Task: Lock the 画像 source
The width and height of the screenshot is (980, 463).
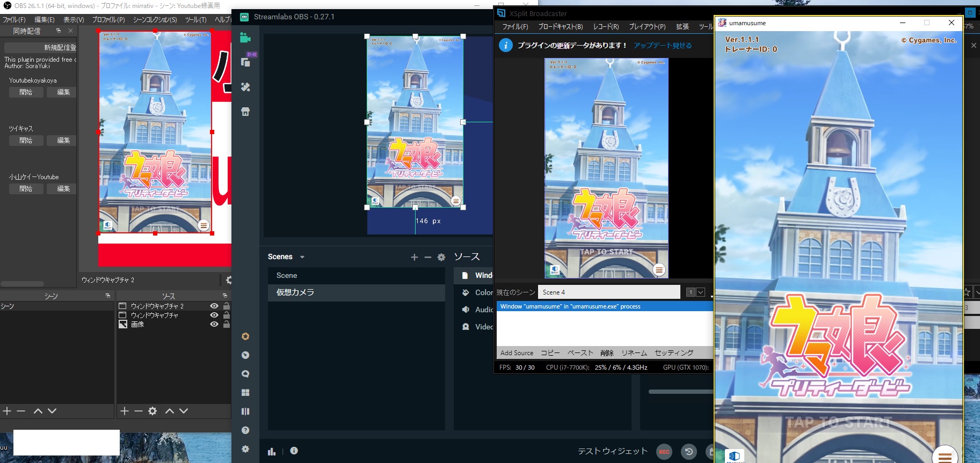Action: click(x=227, y=325)
